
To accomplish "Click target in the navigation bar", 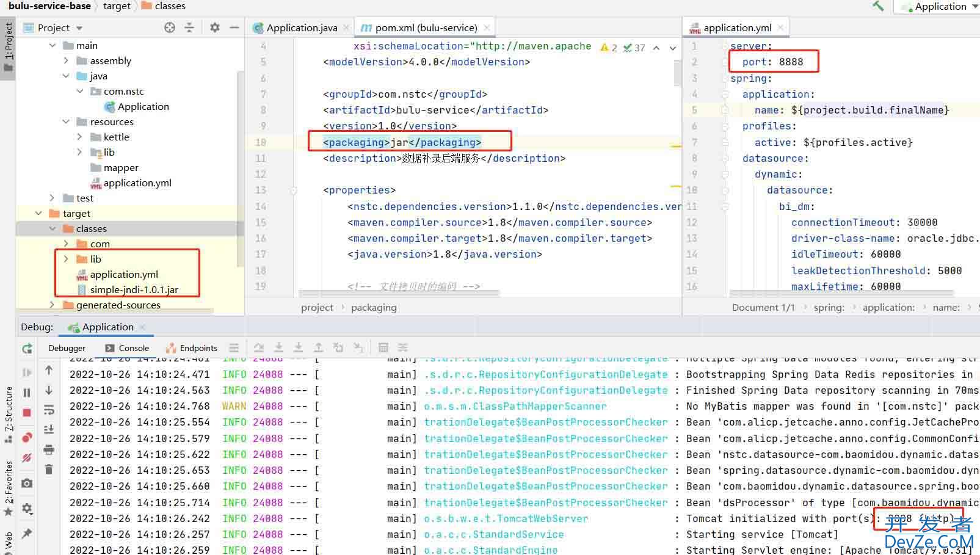I will (117, 5).
